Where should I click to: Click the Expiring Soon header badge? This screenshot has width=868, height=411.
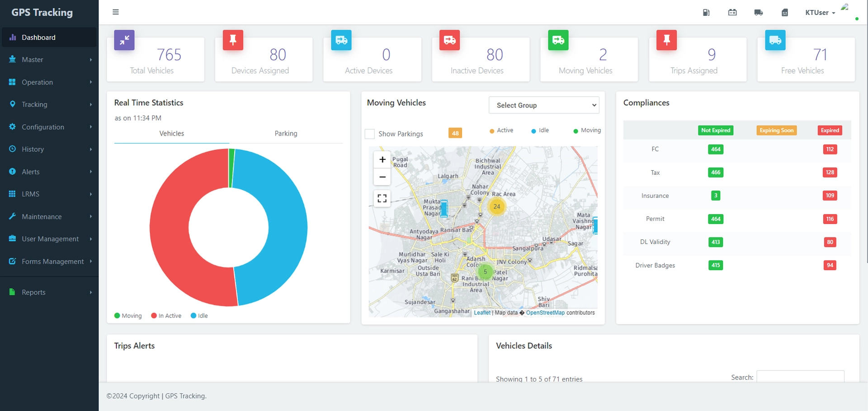pos(777,131)
